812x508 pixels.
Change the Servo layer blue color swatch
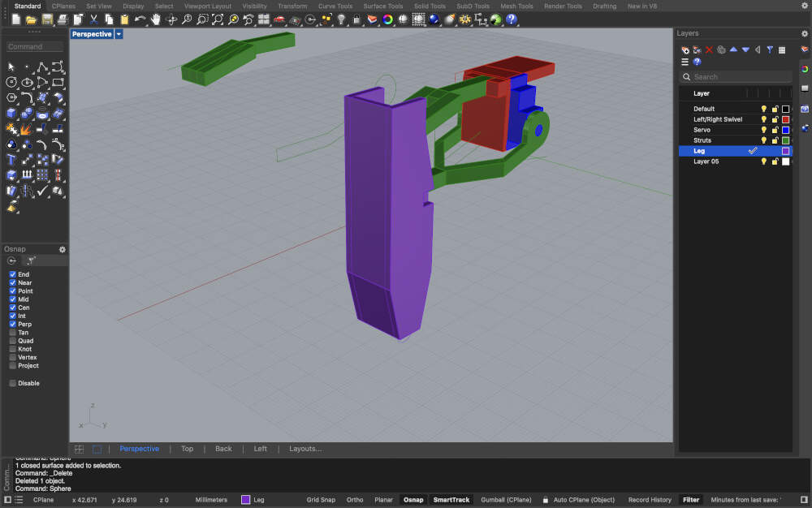click(x=785, y=130)
